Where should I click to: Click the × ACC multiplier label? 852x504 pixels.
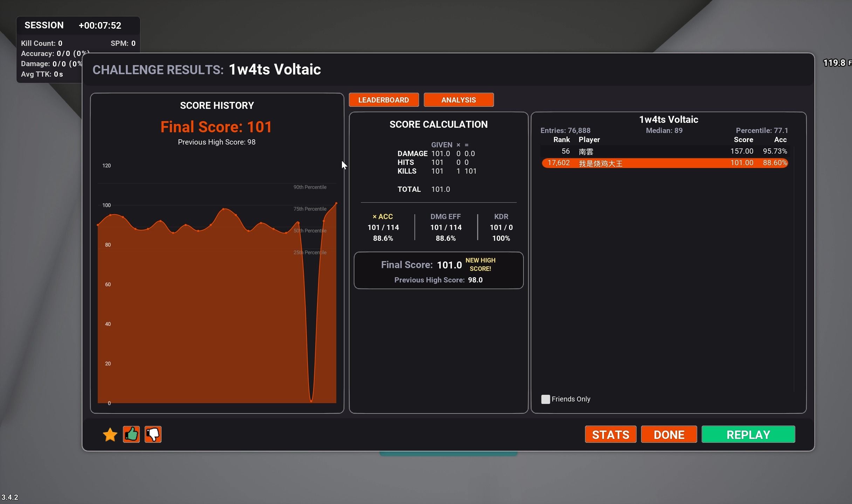tap(383, 217)
